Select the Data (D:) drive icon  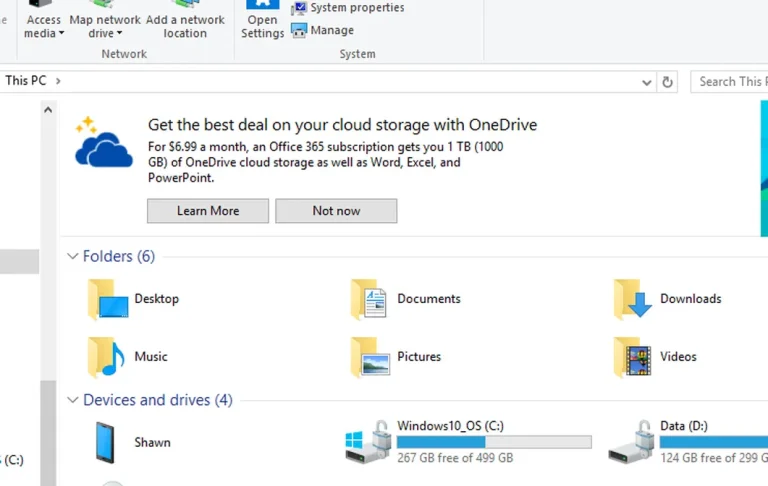click(631, 442)
